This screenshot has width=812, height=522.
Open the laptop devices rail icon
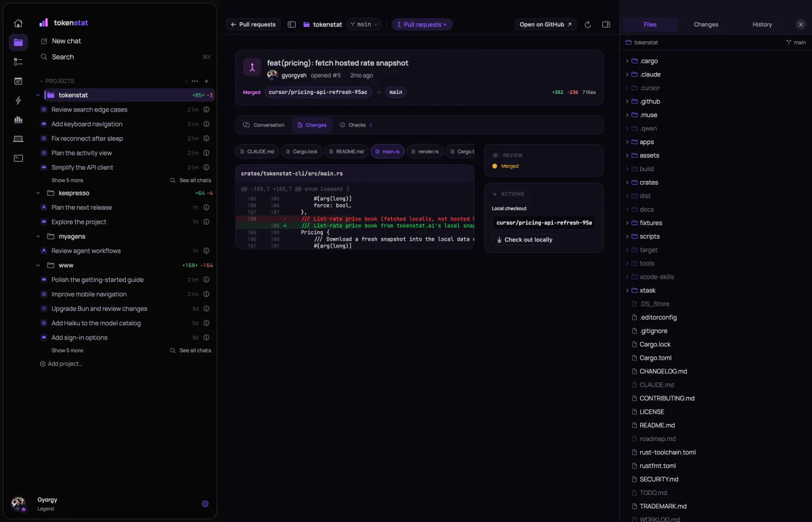click(x=18, y=139)
